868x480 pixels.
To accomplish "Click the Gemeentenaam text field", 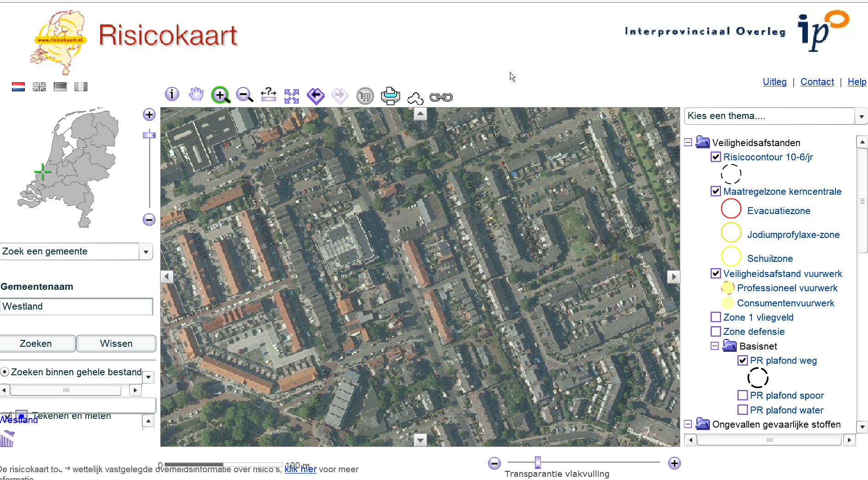I will click(76, 306).
